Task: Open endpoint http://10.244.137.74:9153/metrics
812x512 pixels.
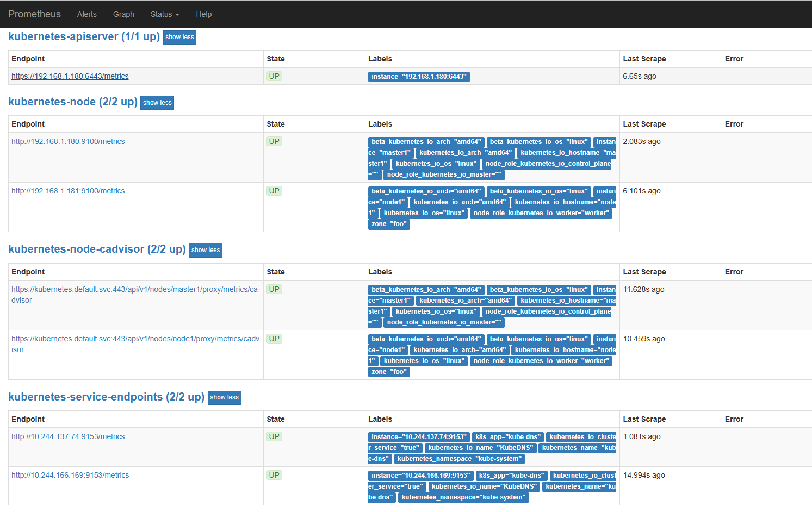Action: 68,436
